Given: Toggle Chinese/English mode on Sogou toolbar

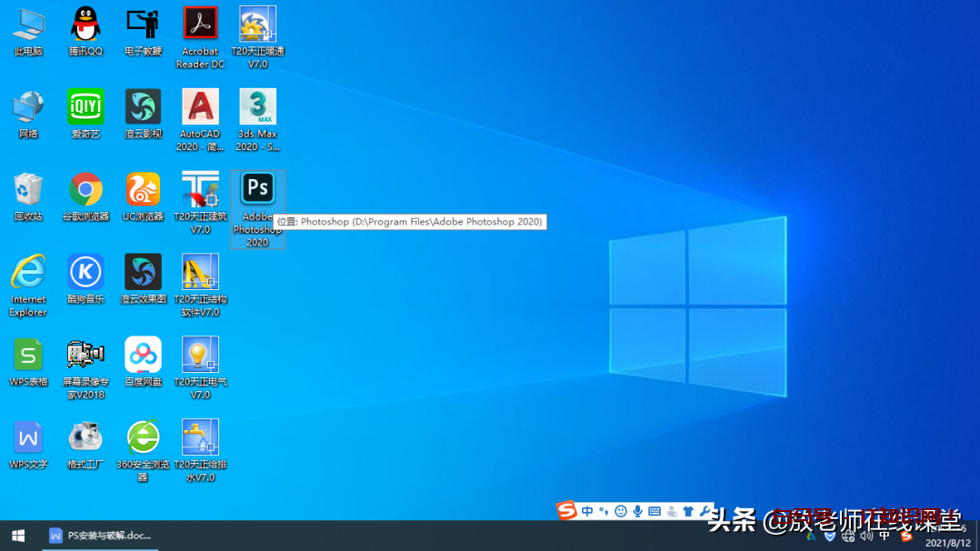Looking at the screenshot, I should [587, 511].
